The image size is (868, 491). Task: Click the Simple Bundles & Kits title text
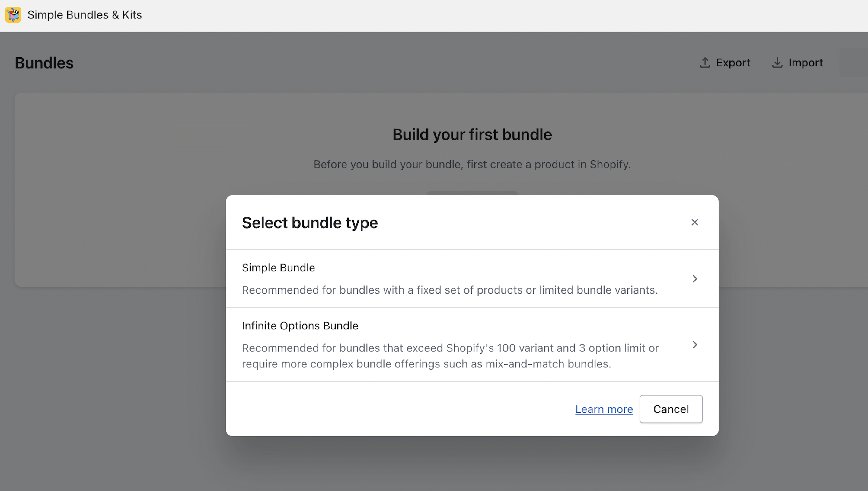click(84, 14)
